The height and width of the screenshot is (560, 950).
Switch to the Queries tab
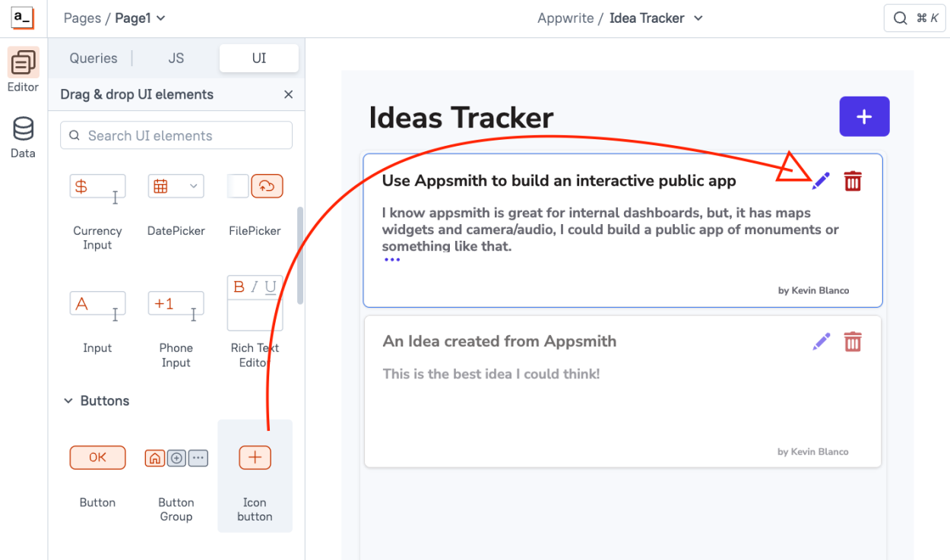click(93, 58)
